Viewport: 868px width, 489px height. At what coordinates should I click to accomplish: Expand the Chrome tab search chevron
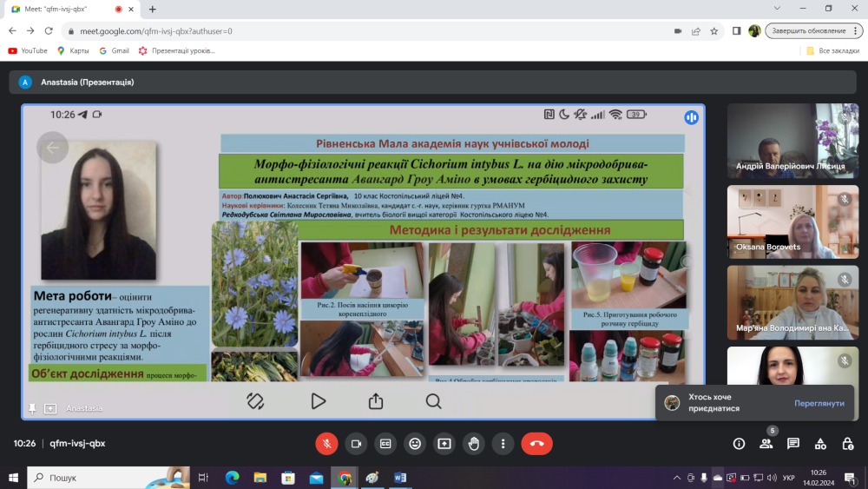point(777,9)
